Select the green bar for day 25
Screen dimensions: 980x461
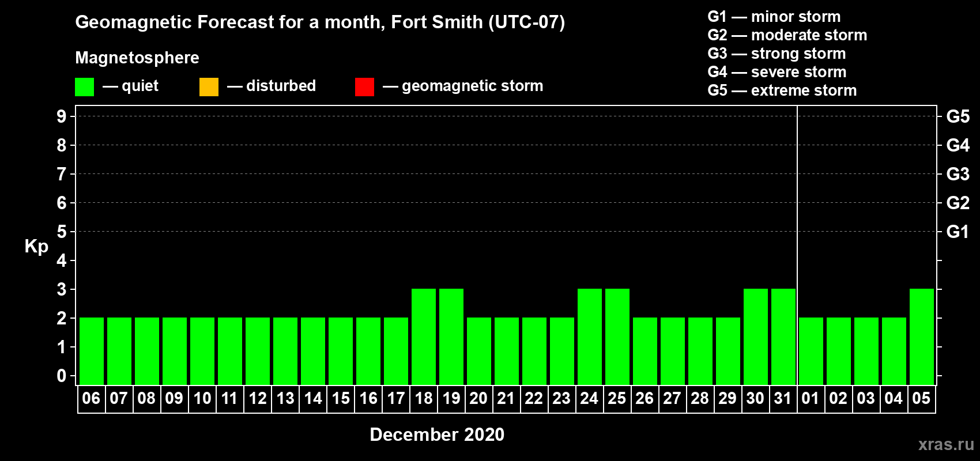(x=617, y=337)
